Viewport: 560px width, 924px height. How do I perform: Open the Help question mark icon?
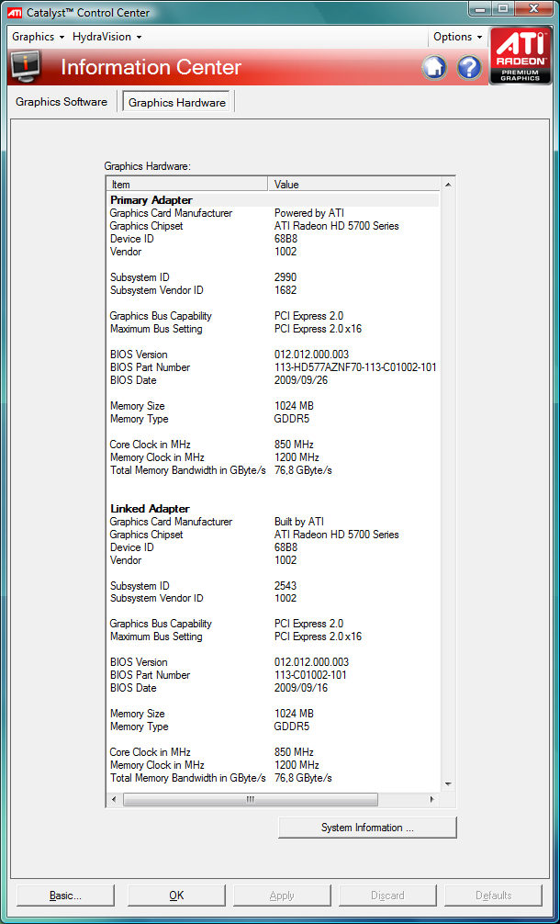point(469,68)
